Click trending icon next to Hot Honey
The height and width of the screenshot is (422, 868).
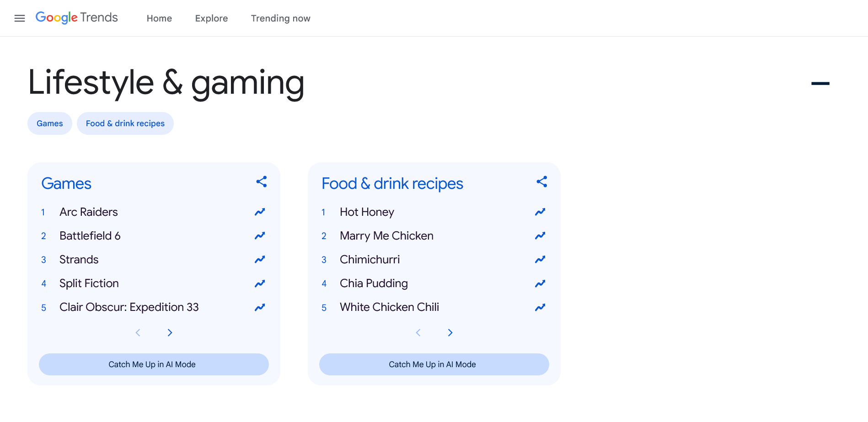click(x=540, y=212)
